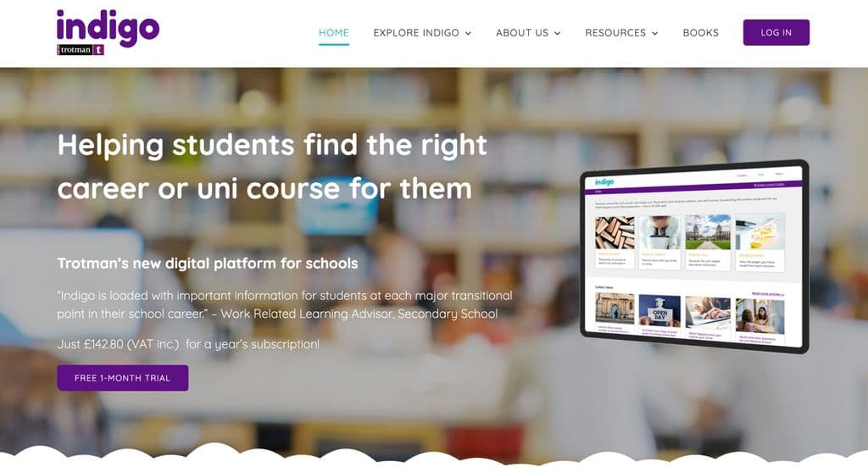The image size is (868, 473).
Task: Open the Books navigation item
Action: (701, 33)
